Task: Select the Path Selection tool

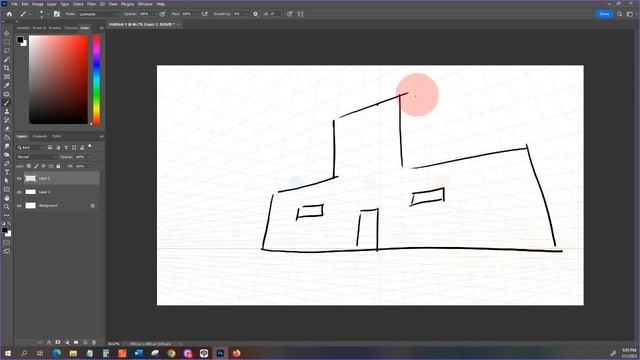Action: [x=7, y=181]
